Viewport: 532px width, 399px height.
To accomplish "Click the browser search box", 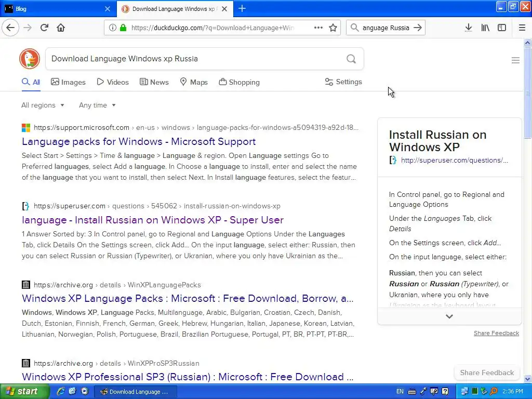I will tap(386, 28).
